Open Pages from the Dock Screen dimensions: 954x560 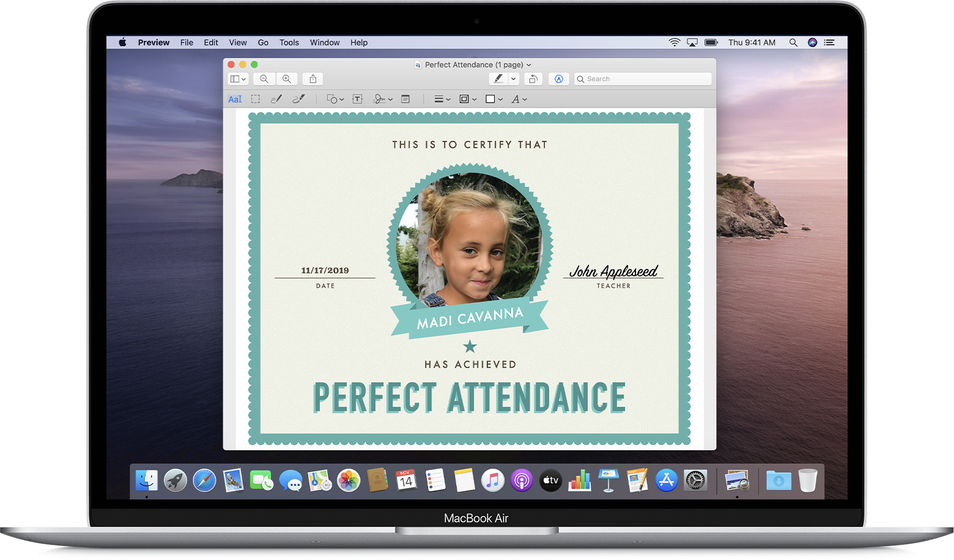(x=637, y=481)
